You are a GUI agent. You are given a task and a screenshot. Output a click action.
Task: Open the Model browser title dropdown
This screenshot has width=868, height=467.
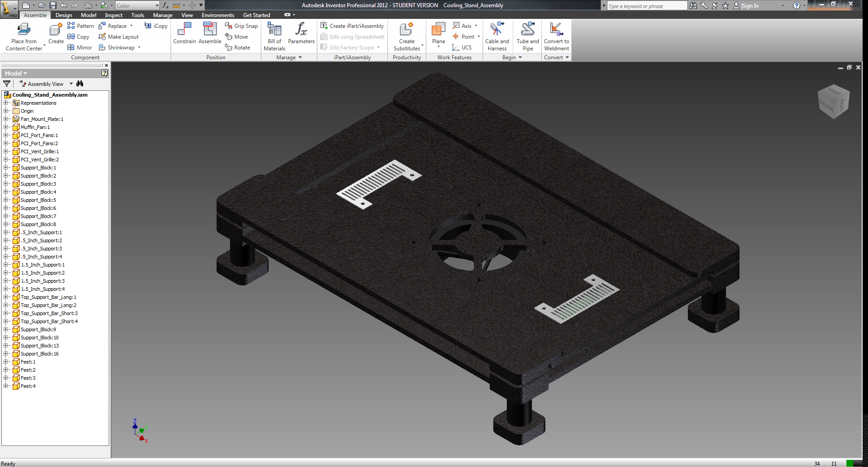click(x=25, y=73)
